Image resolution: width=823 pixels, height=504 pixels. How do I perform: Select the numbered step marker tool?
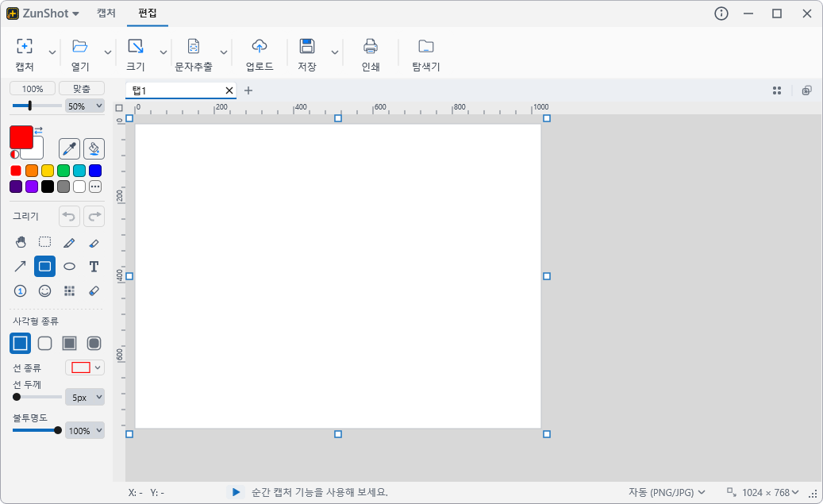click(x=21, y=290)
